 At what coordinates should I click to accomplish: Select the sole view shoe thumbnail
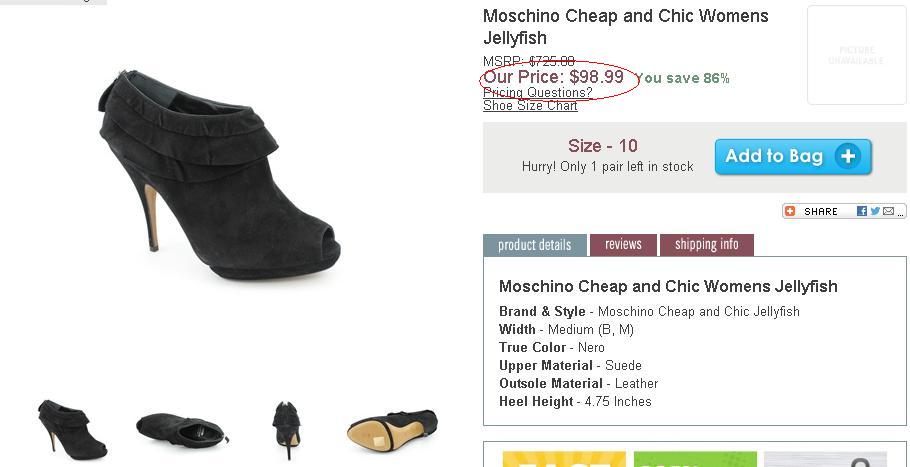[x=392, y=429]
